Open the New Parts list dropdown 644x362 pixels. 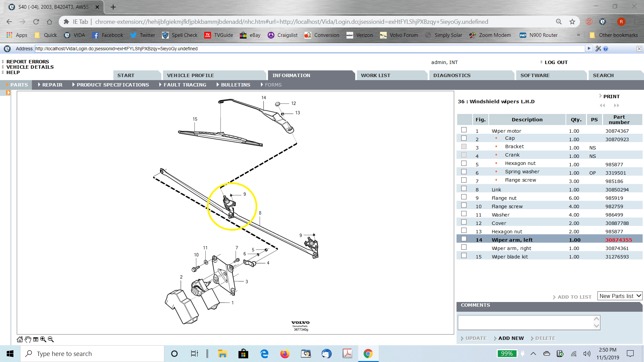tap(620, 296)
